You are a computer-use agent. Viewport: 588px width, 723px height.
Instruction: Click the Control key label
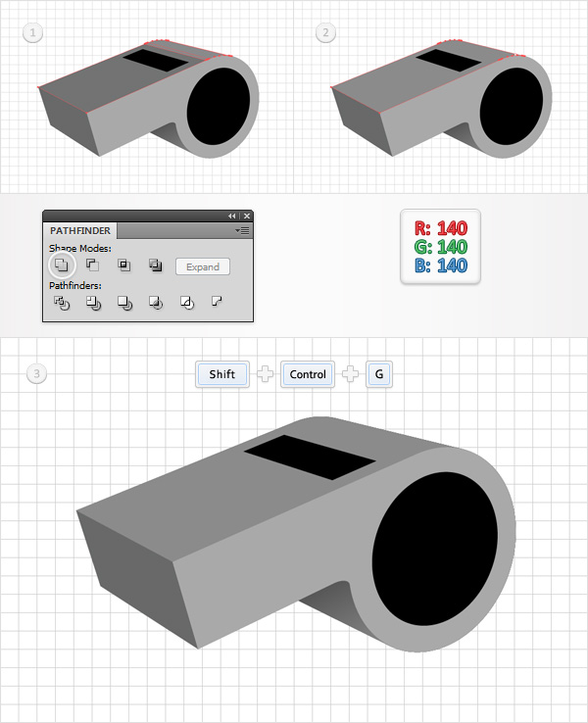pyautogui.click(x=308, y=374)
